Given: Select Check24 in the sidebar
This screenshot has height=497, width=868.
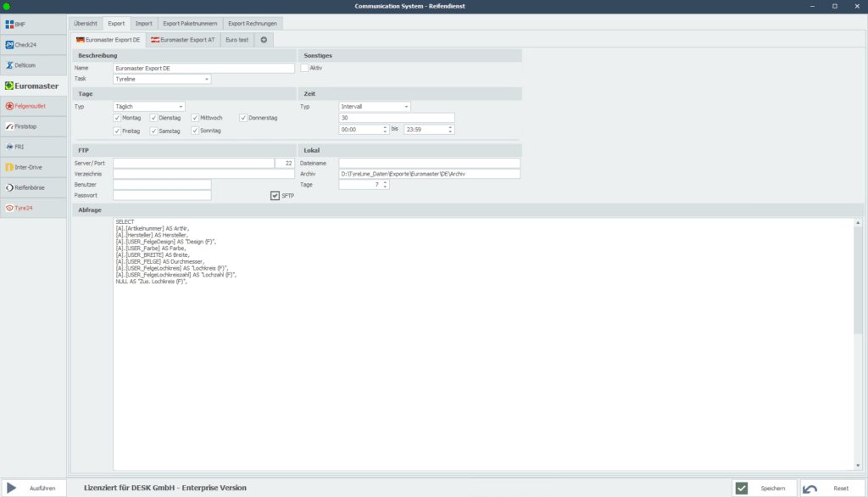Looking at the screenshot, I should (33, 45).
